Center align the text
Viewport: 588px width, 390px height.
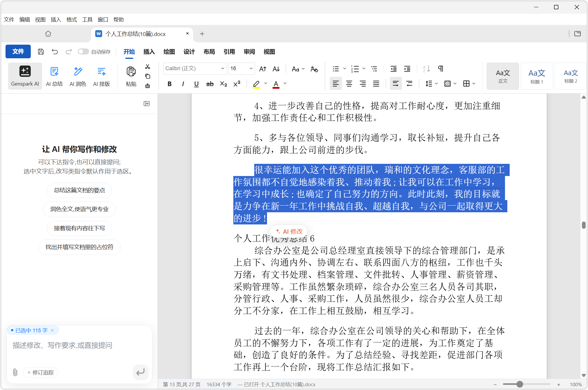tap(349, 84)
